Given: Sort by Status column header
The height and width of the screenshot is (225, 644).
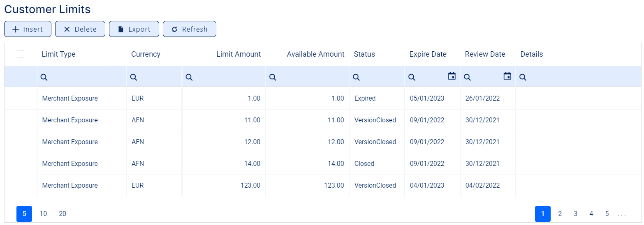Looking at the screenshot, I should [x=364, y=54].
